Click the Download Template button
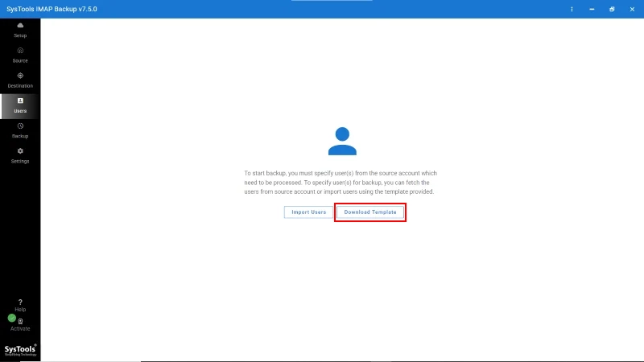644x362 pixels. tap(370, 212)
